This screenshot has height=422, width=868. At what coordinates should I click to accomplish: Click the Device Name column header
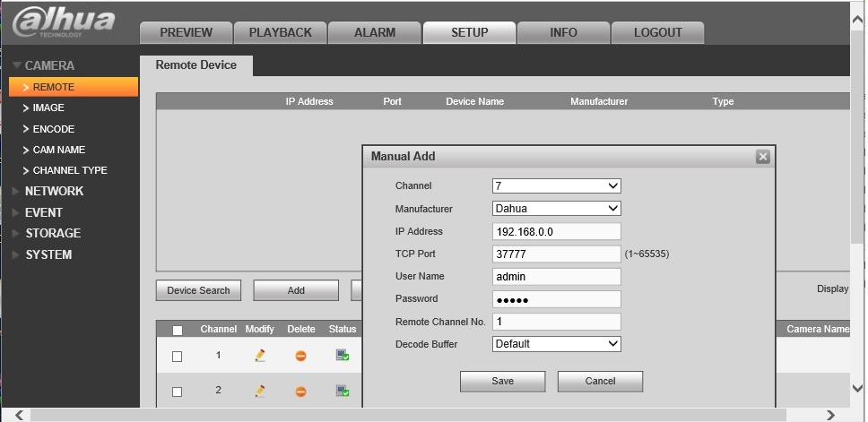click(x=475, y=102)
